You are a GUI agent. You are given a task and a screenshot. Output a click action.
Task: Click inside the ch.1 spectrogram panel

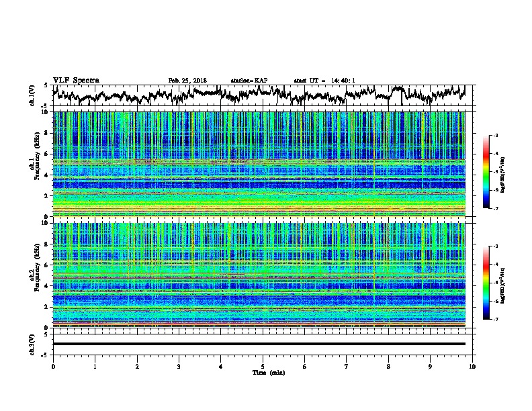click(259, 164)
